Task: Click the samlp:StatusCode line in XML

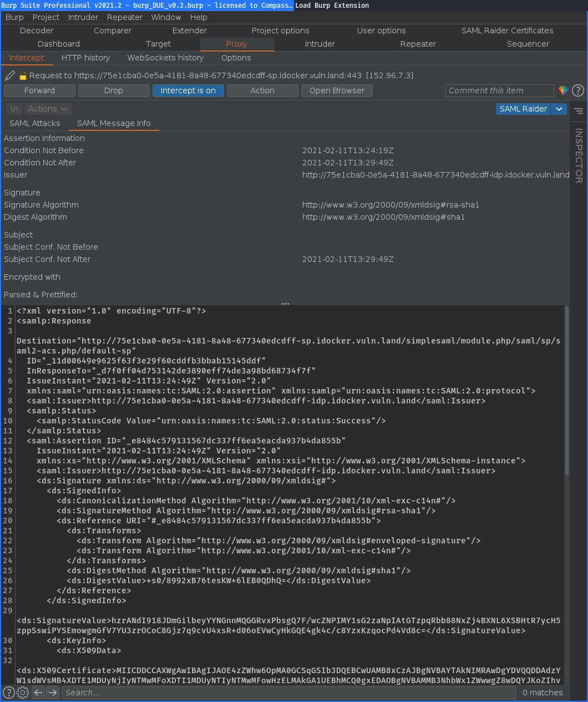Action: coord(211,421)
